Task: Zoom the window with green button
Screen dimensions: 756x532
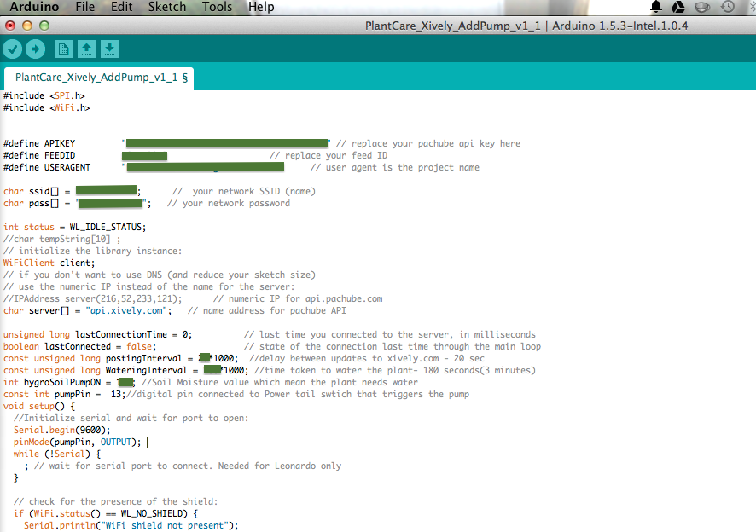Action: (44, 26)
